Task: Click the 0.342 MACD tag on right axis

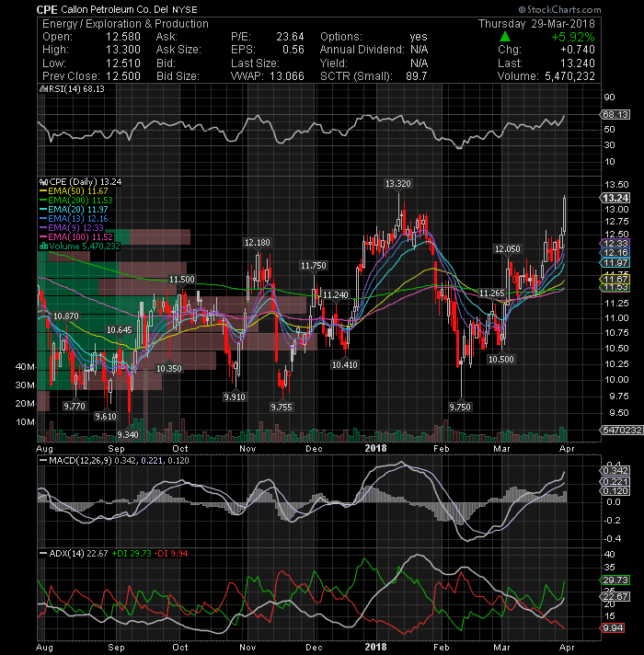Action: coord(615,471)
